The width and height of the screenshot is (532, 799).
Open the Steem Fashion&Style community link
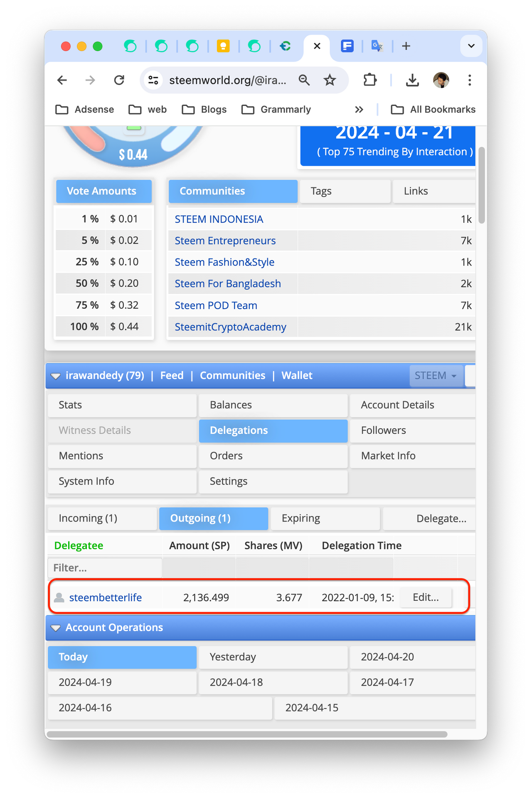[x=224, y=263]
